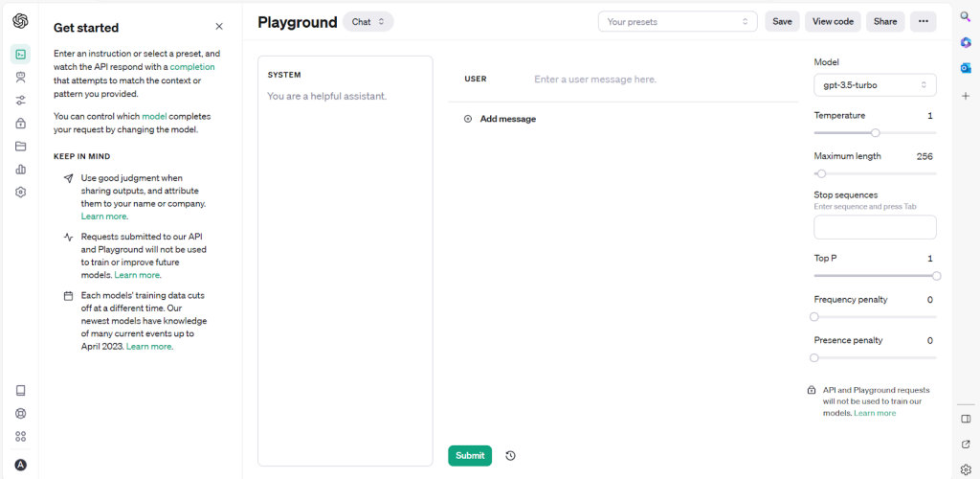This screenshot has width=980, height=479.
Task: Click the Frequency penalty value 0
Action: pyautogui.click(x=930, y=300)
